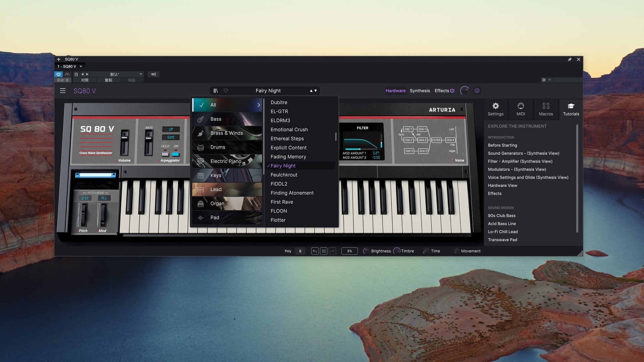
Task: Expand the All category chevron arrow
Action: [258, 105]
